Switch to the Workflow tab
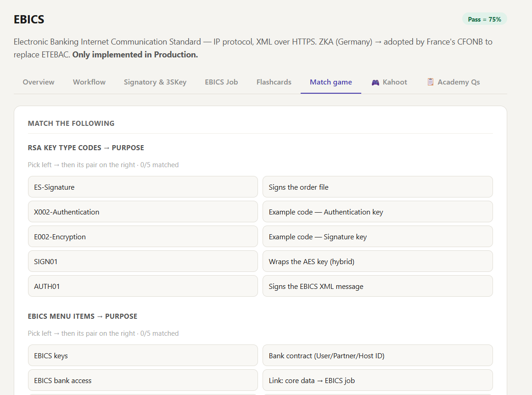 click(89, 82)
